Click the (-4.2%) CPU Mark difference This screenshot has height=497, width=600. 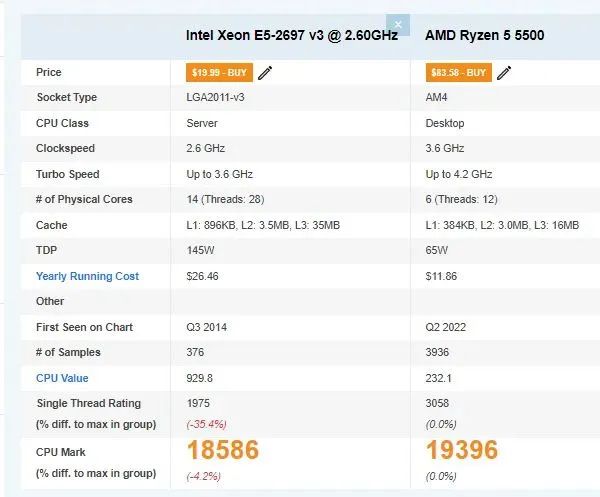point(204,476)
